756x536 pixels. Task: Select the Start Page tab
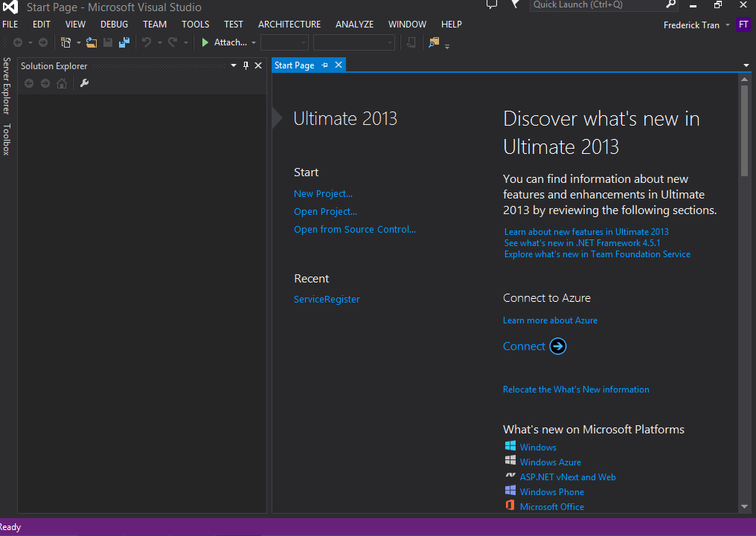pyautogui.click(x=294, y=65)
